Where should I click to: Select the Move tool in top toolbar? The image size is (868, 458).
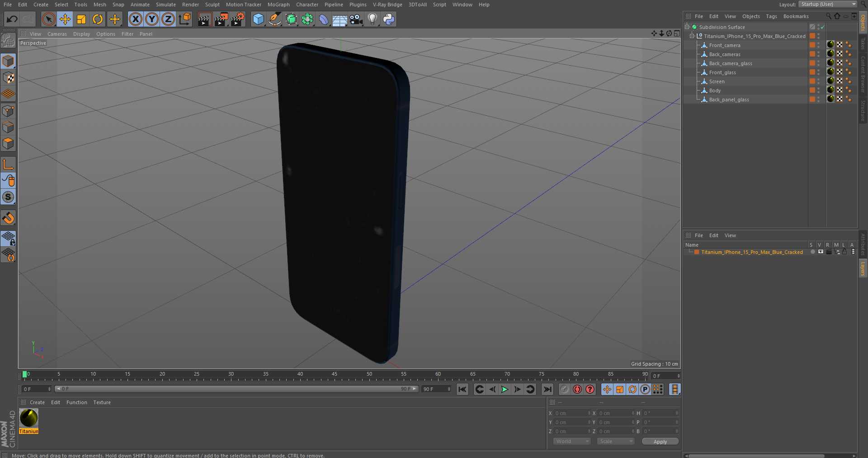click(65, 19)
